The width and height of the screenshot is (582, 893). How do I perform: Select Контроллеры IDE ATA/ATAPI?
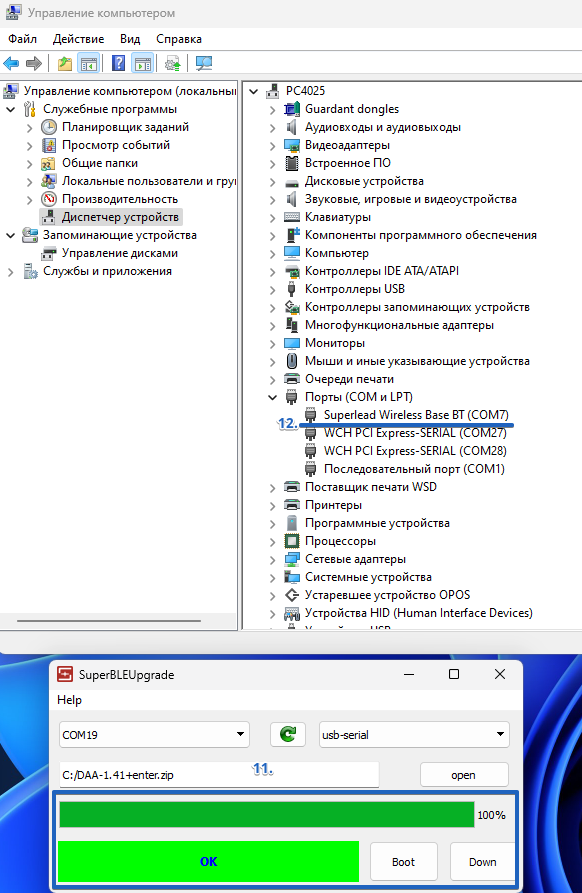(382, 271)
